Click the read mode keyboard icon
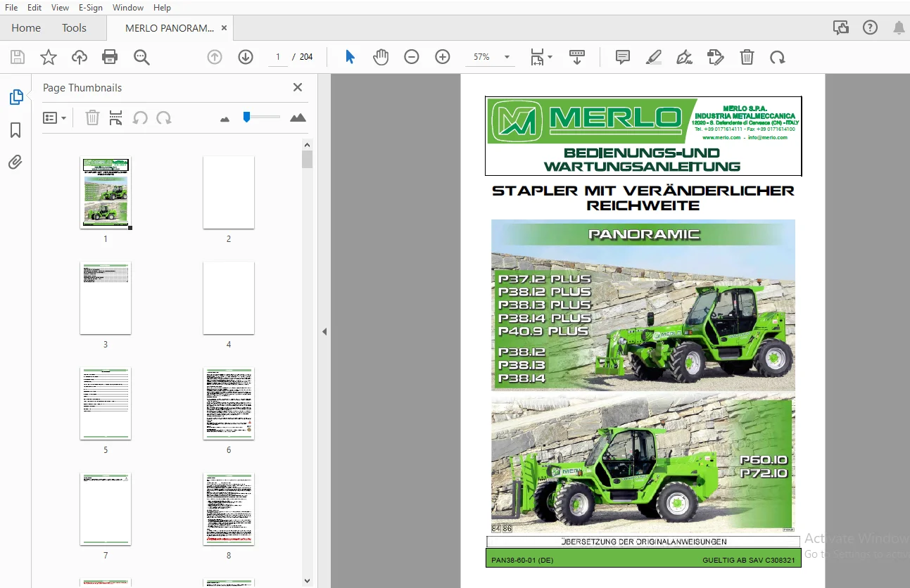Image resolution: width=910 pixels, height=588 pixels. point(577,57)
